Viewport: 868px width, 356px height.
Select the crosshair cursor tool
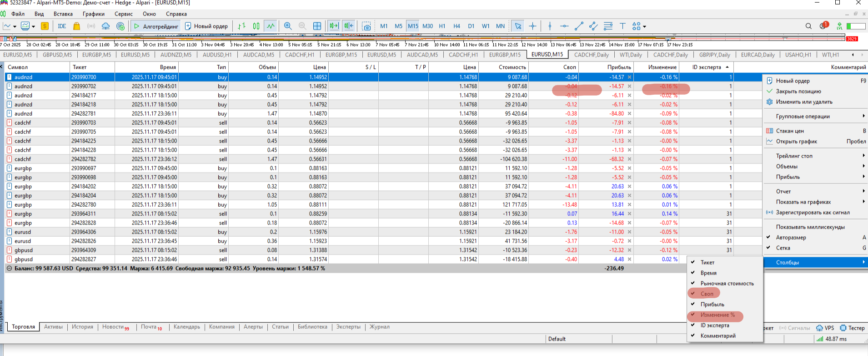[532, 26]
